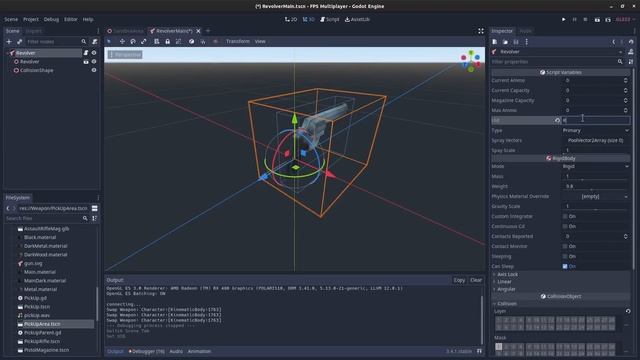The width and height of the screenshot is (640, 360).
Task: Switch to the 2D workspace
Action: 291,19
